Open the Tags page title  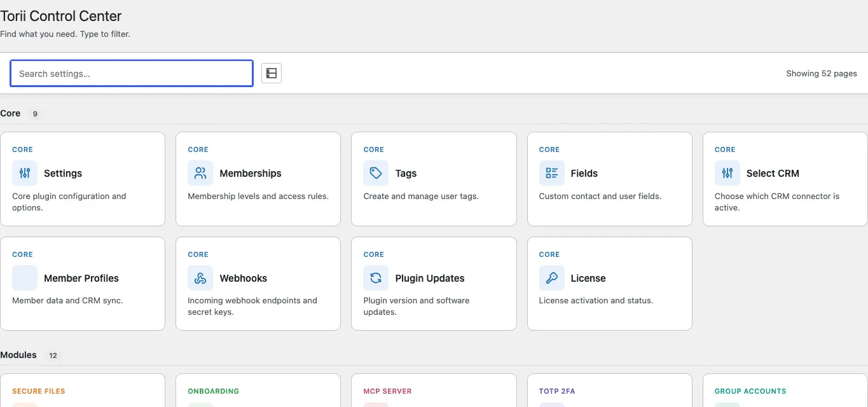406,173
